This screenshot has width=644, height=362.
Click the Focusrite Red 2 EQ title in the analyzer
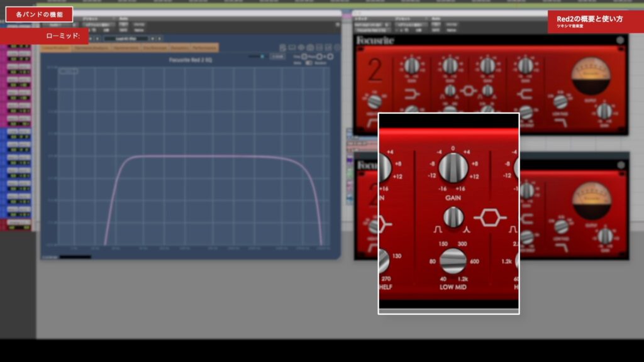[190, 60]
